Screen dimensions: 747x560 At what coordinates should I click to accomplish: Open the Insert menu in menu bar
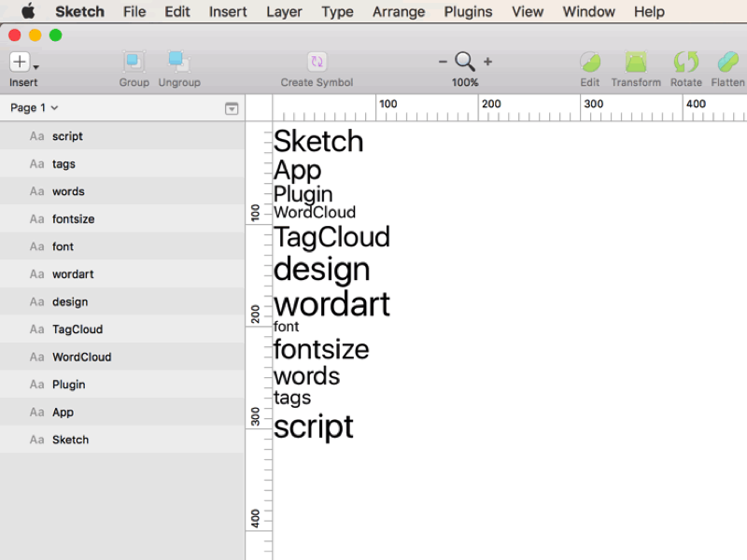pyautogui.click(x=228, y=11)
